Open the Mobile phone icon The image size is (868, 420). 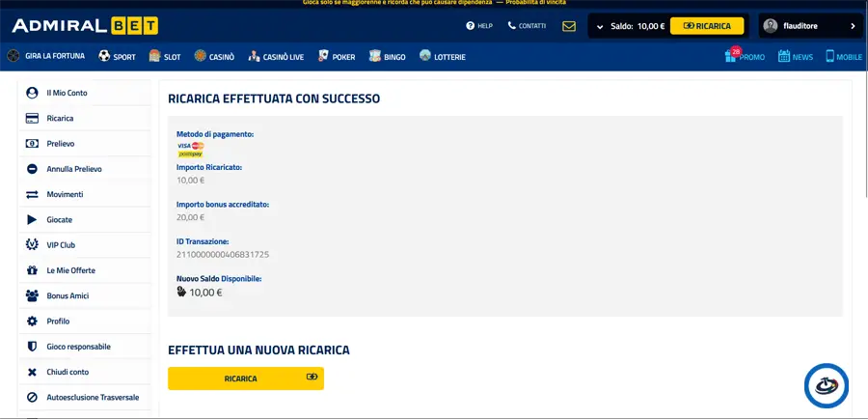(x=829, y=56)
